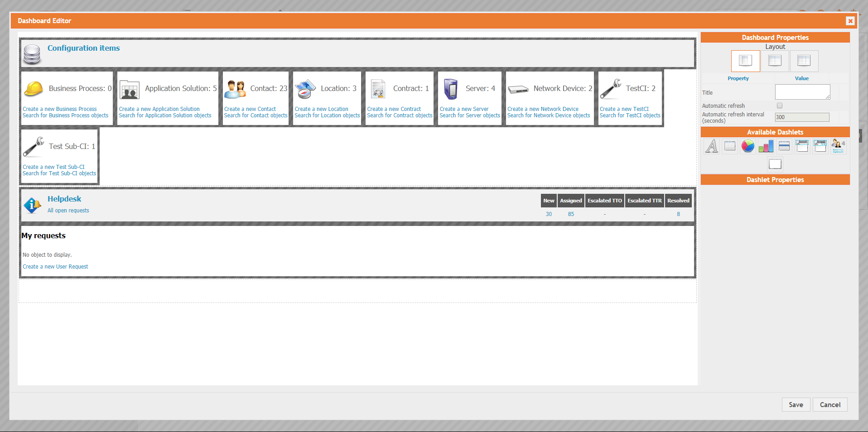Screen dimensions: 868x432
Task: Expand the Dashlet Properties section
Action: [775, 180]
